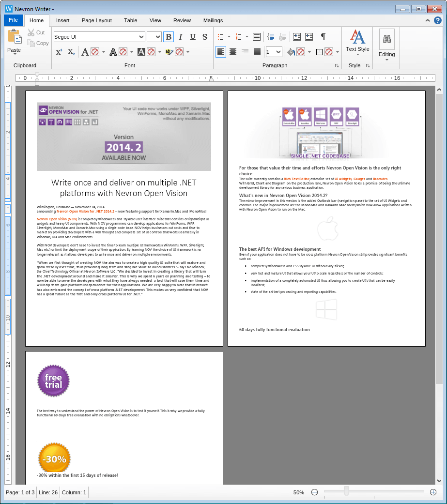Viewport: 447px width, 504px height.
Task: Expand the bullet list style dropdown arrow
Action: (229, 36)
